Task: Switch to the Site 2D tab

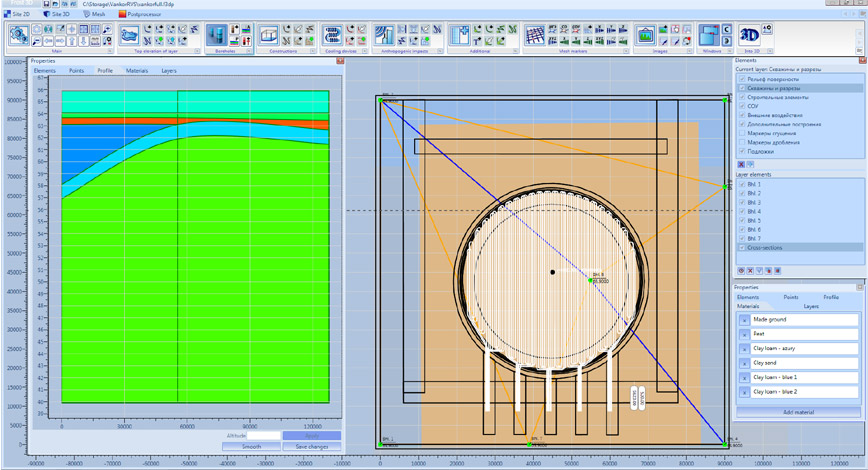Action: [18, 14]
